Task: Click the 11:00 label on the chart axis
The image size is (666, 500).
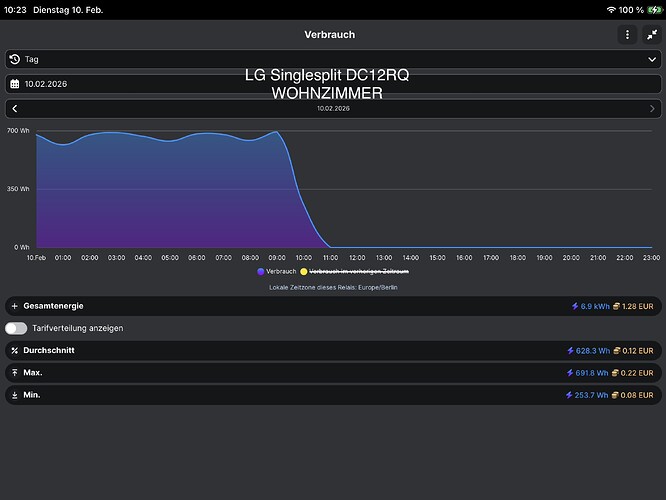Action: (330, 258)
